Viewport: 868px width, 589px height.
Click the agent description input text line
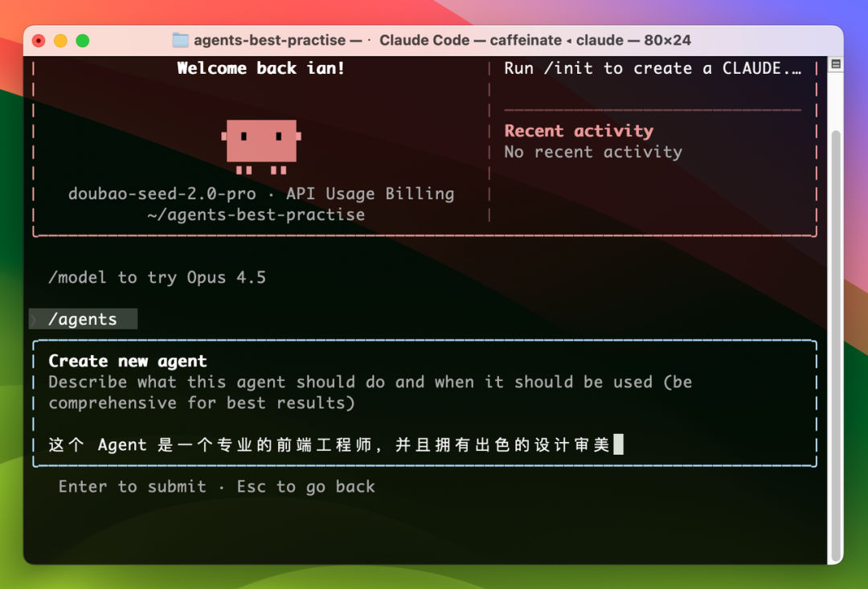[330, 444]
